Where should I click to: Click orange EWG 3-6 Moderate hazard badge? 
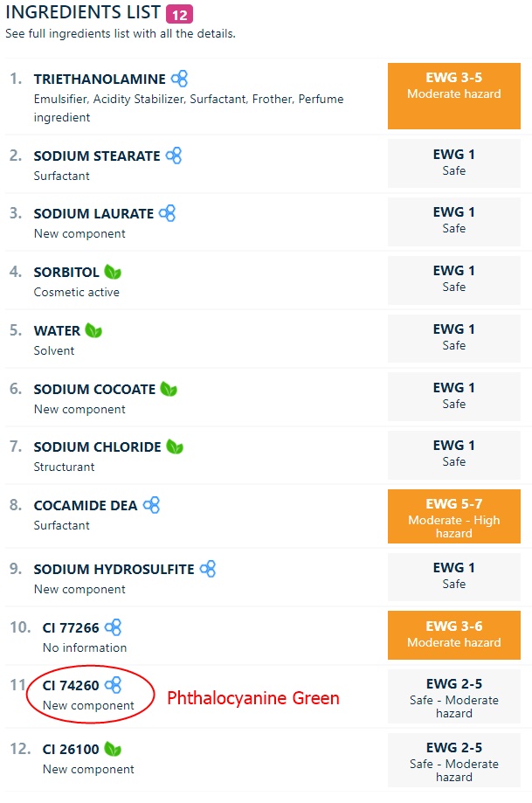click(x=454, y=635)
